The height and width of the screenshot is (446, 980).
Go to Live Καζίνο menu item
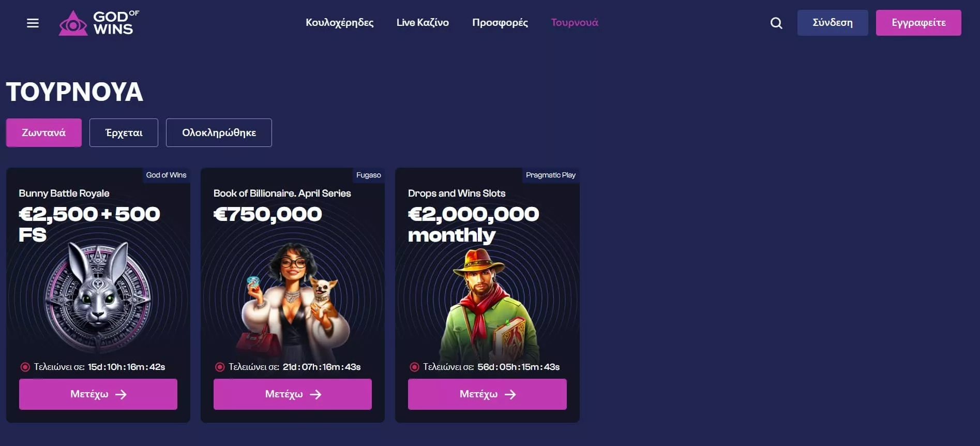423,23
